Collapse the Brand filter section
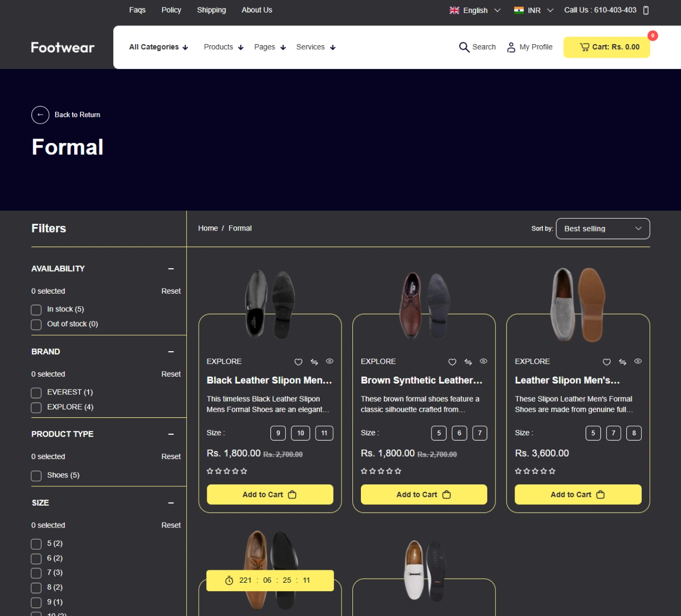This screenshot has width=681, height=616. coord(171,352)
